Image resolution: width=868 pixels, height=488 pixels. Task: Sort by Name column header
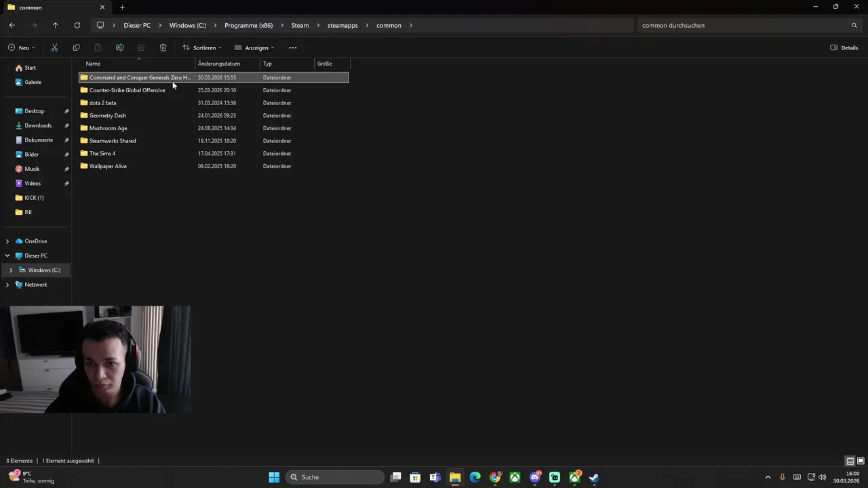tap(93, 64)
